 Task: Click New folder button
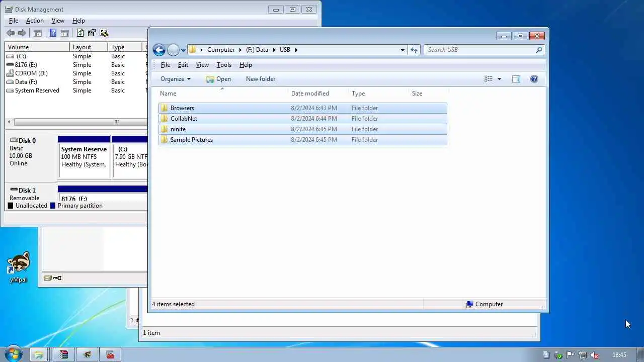pyautogui.click(x=261, y=79)
